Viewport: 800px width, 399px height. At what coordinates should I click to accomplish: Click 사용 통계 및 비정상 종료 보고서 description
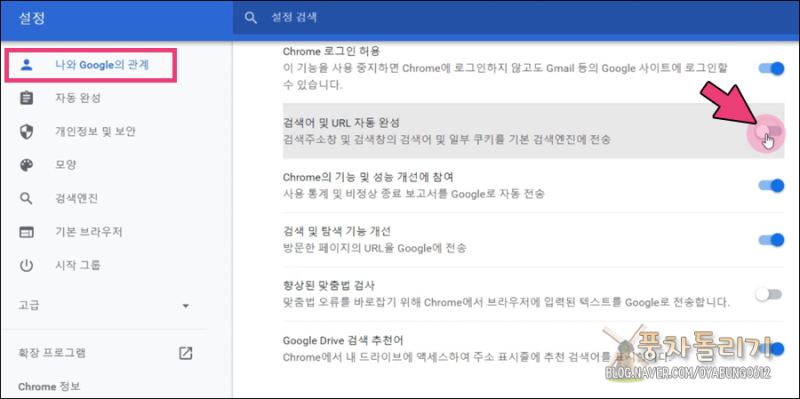(x=414, y=194)
